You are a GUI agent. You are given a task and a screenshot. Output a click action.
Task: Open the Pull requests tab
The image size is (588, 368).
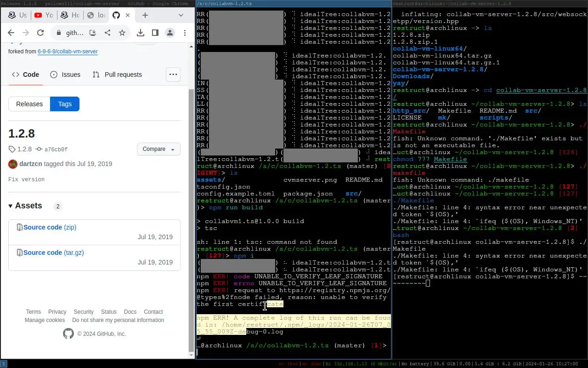117,75
